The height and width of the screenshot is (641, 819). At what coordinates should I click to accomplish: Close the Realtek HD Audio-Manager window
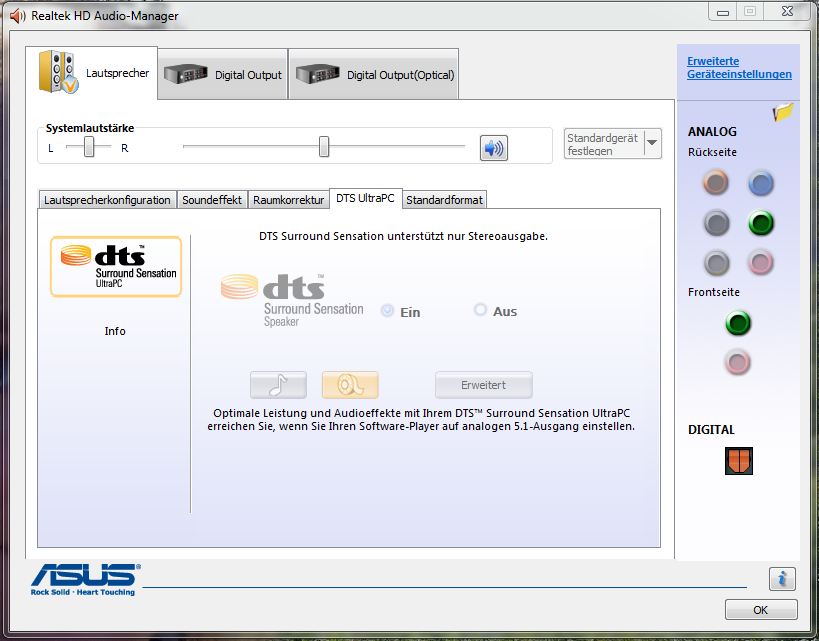click(787, 11)
